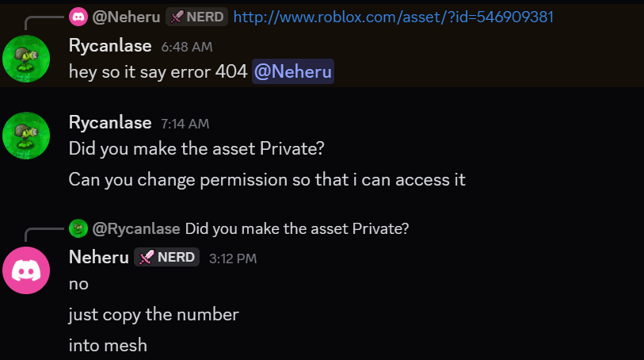Click the 'into mesh' message
The width and height of the screenshot is (644, 360).
[x=108, y=345]
